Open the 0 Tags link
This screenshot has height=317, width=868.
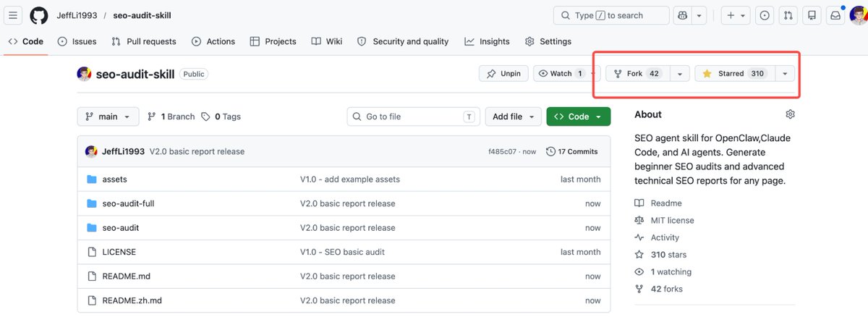tap(221, 117)
